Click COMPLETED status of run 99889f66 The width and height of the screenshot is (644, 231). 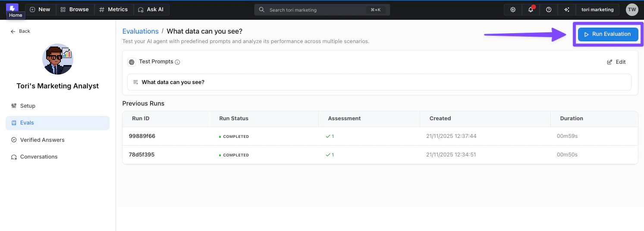pyautogui.click(x=234, y=137)
